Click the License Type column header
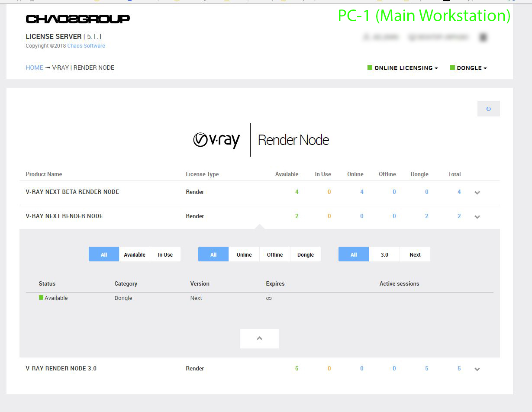Screen dimensions: 532x412 pyautogui.click(x=202, y=174)
